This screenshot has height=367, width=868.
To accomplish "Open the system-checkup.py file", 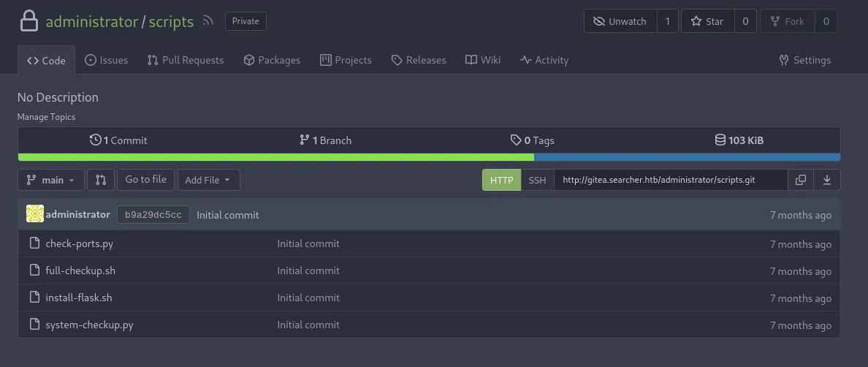I will pyautogui.click(x=89, y=325).
